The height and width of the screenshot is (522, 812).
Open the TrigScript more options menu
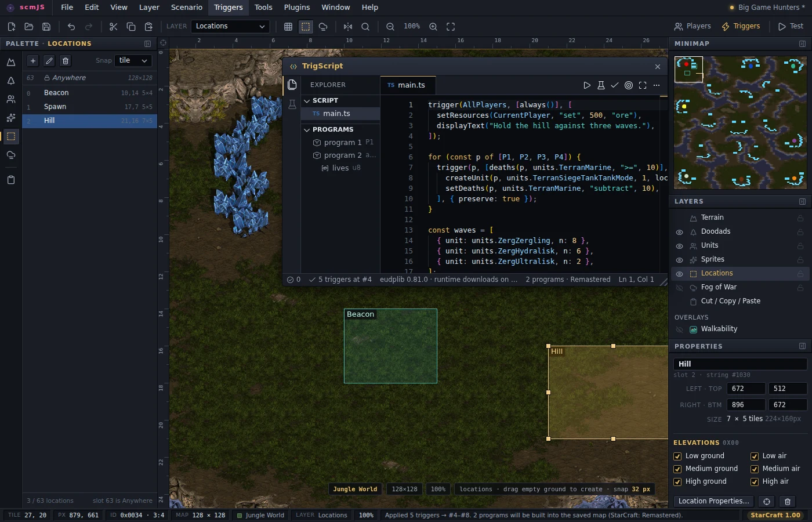click(657, 85)
